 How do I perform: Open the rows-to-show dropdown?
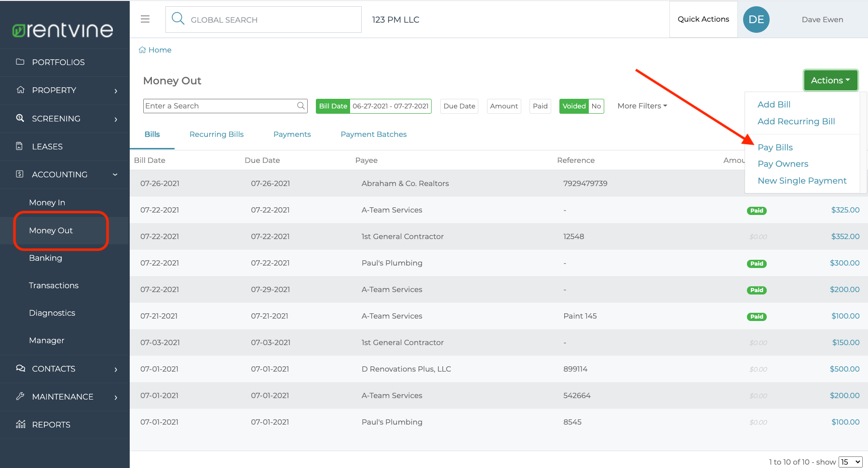point(851,462)
